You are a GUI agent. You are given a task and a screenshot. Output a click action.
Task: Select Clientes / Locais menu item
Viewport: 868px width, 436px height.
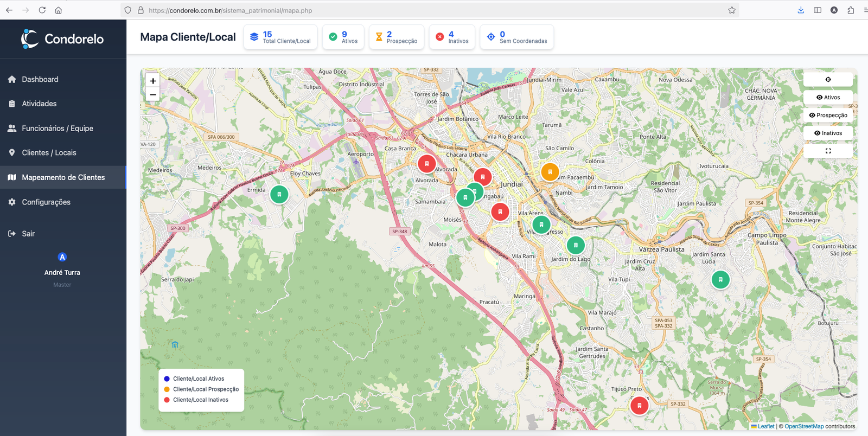click(x=49, y=153)
